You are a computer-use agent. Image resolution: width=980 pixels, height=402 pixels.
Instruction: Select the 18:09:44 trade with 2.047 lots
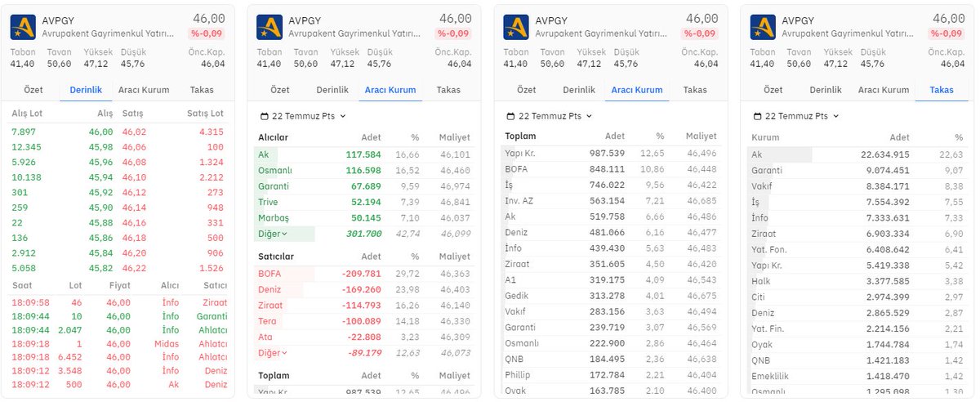(x=118, y=330)
